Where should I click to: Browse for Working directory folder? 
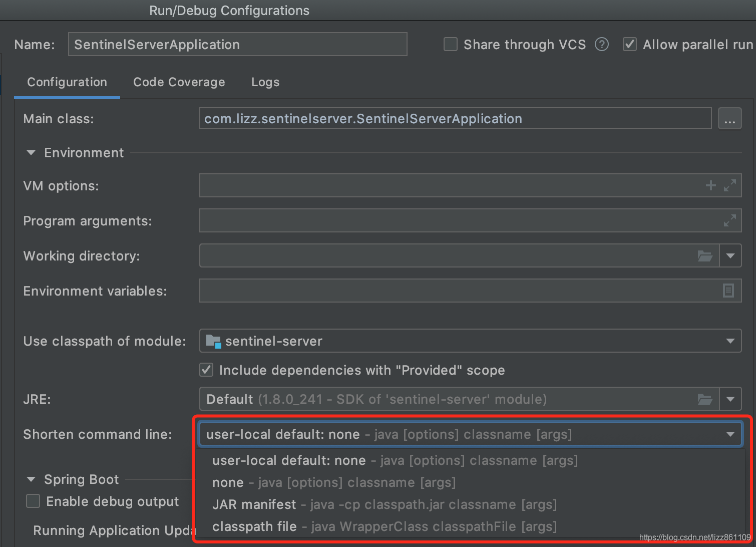click(x=705, y=256)
